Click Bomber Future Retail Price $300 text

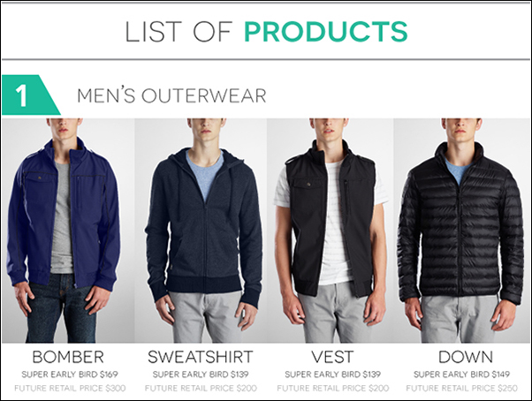70,388
